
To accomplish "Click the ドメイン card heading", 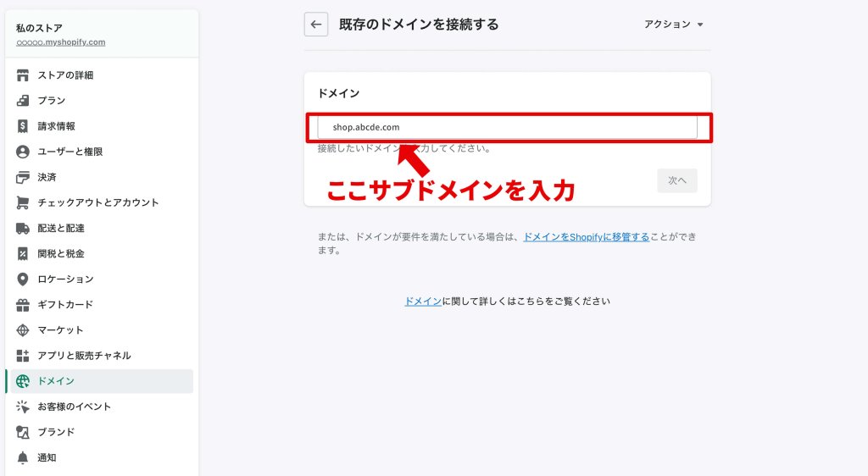I will [339, 93].
